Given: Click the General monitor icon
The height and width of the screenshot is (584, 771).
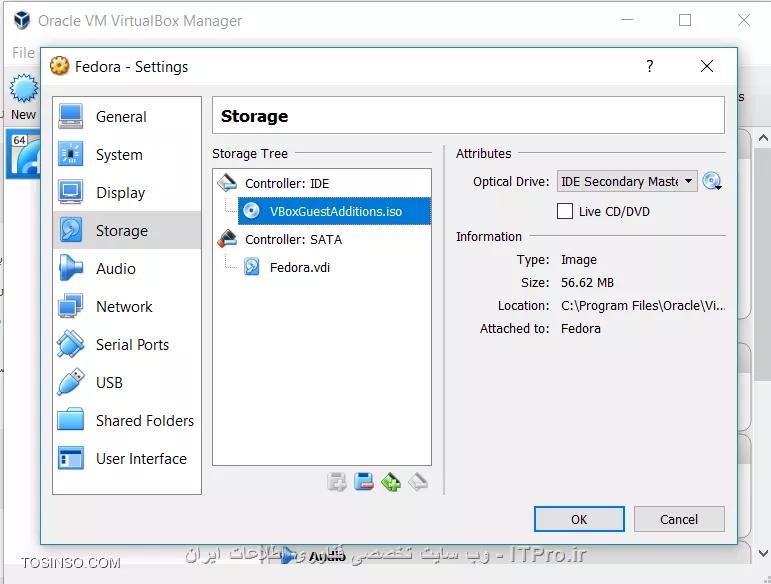Looking at the screenshot, I should [71, 117].
